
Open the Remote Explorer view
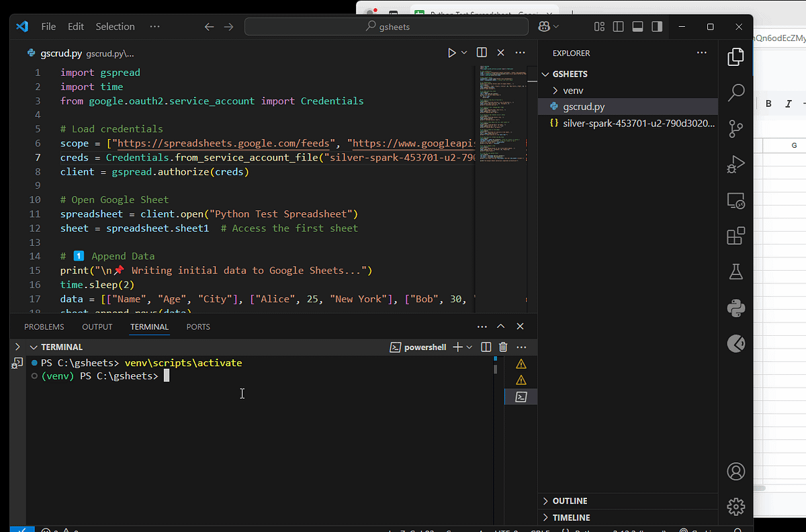pyautogui.click(x=736, y=200)
